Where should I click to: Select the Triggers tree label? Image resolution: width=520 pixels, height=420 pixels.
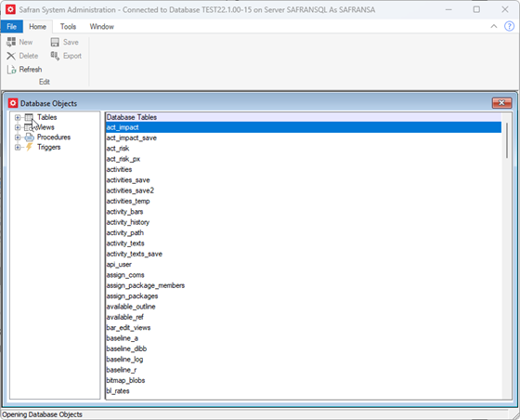(x=48, y=147)
